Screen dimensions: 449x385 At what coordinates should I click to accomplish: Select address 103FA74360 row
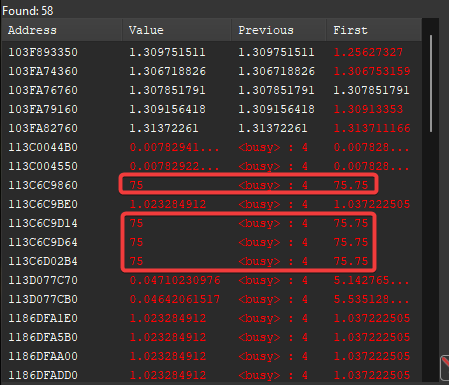point(211,71)
